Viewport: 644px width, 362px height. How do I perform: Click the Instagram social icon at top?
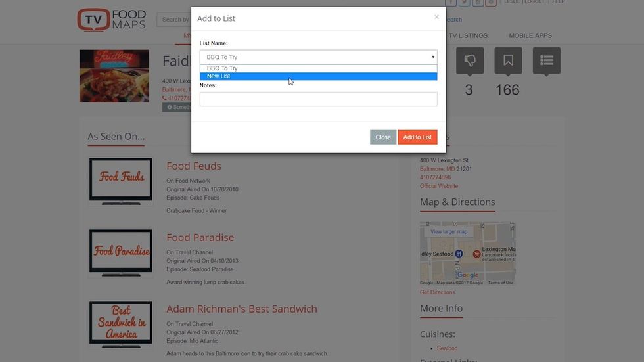[478, 2]
